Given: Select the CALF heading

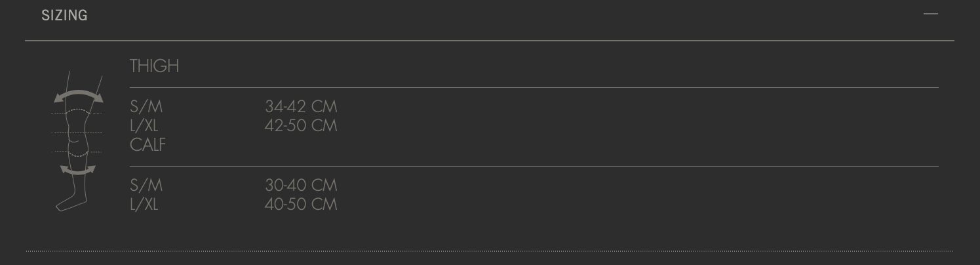Looking at the screenshot, I should 147,144.
